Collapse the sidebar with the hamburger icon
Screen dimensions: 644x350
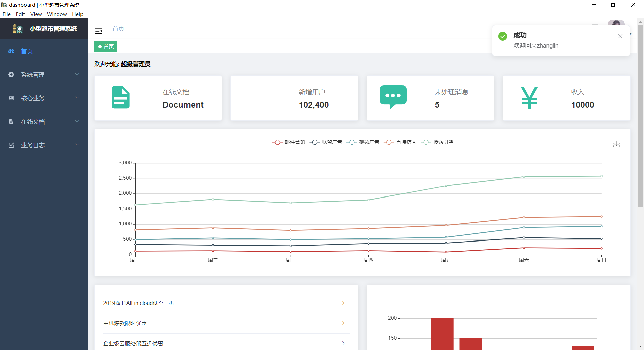tap(98, 31)
